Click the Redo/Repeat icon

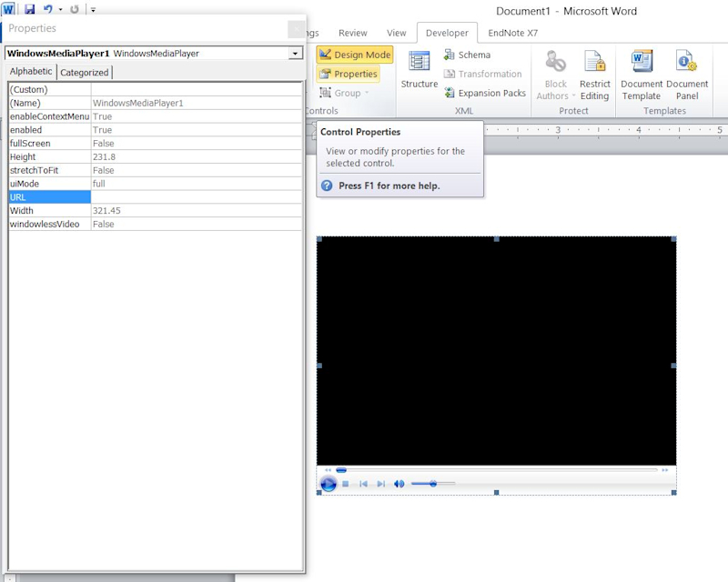pos(75,9)
